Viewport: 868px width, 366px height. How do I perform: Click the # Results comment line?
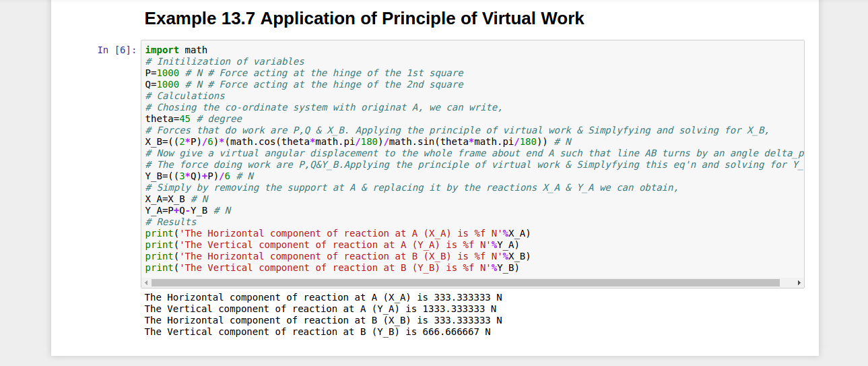tap(171, 222)
